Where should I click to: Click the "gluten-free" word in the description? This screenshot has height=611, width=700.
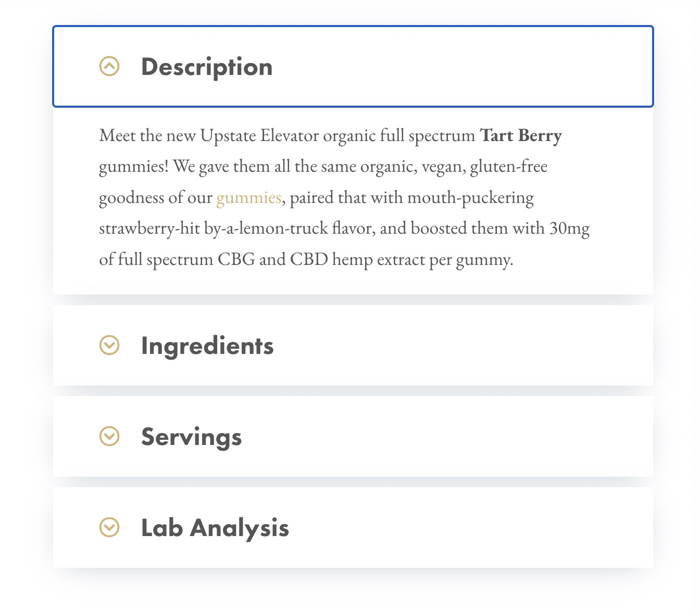coord(509,167)
